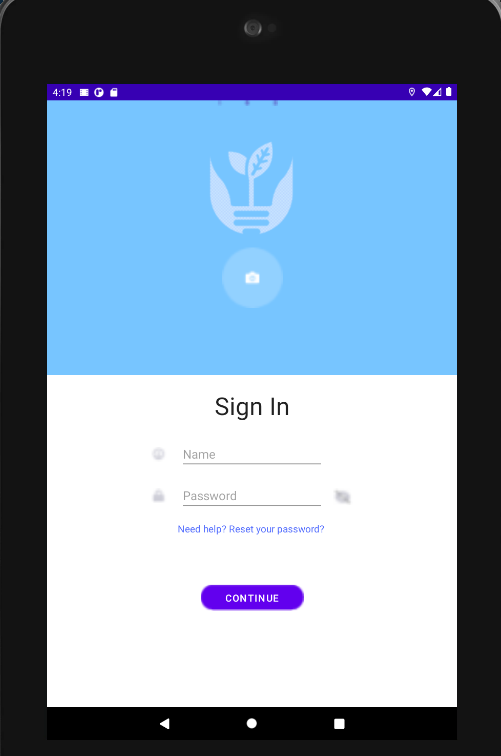Focus the Name input field

click(252, 455)
